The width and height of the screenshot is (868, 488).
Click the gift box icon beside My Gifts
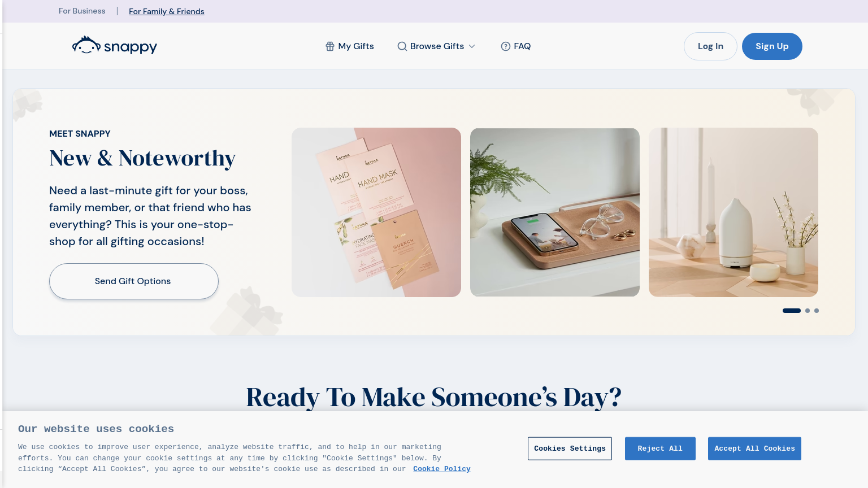coord(330,46)
